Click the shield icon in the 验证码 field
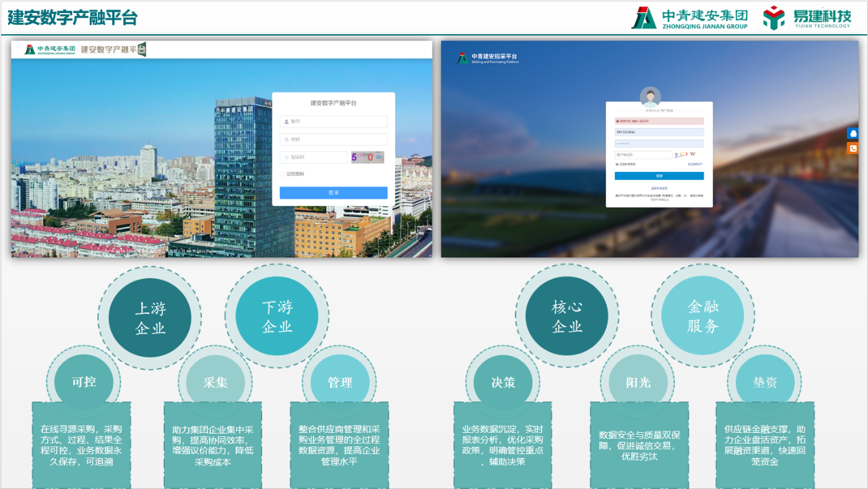This screenshot has height=489, width=868. (286, 157)
